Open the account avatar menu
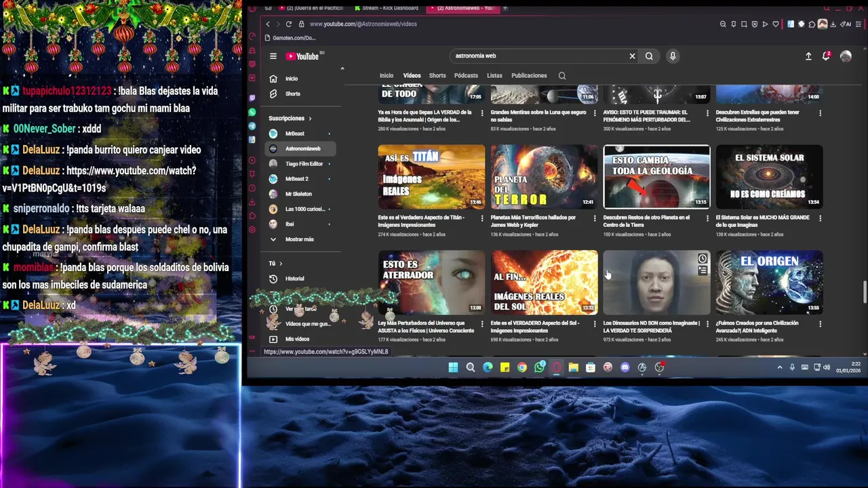The width and height of the screenshot is (868, 488). coord(846,56)
